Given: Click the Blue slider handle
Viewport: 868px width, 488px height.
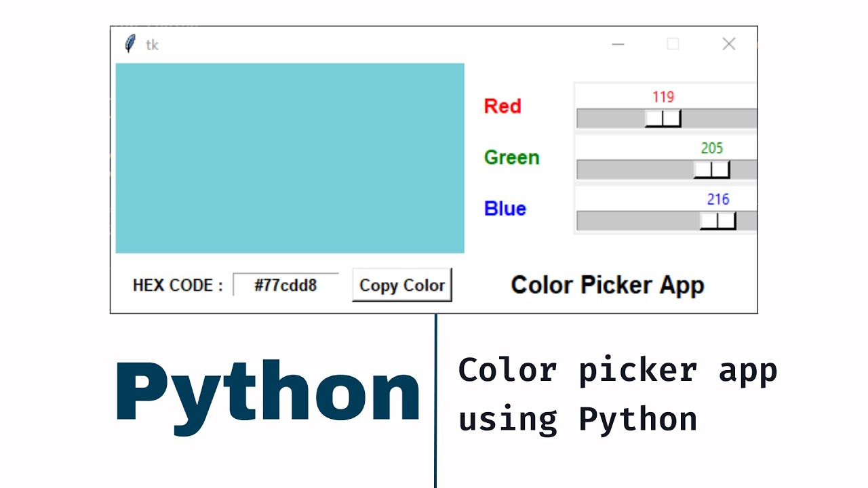Looking at the screenshot, I should pos(717,220).
